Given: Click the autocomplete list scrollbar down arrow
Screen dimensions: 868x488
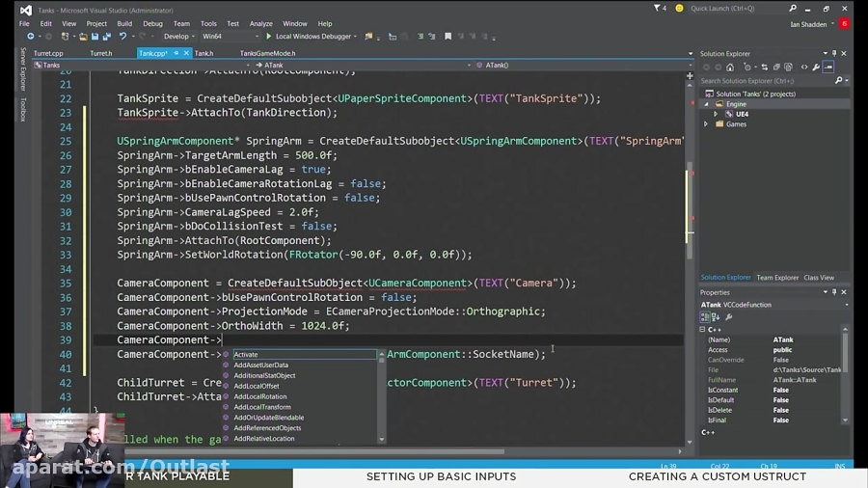Looking at the screenshot, I should [x=382, y=439].
